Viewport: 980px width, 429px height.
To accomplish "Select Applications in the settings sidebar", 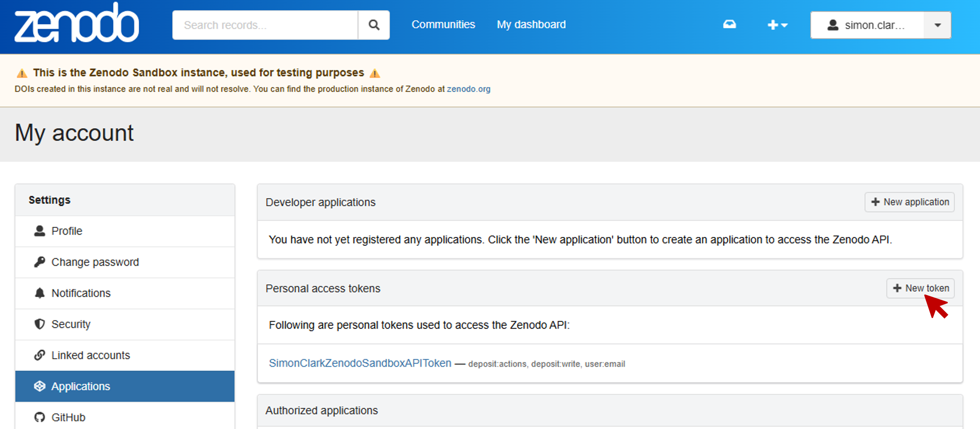I will pyautogui.click(x=125, y=386).
